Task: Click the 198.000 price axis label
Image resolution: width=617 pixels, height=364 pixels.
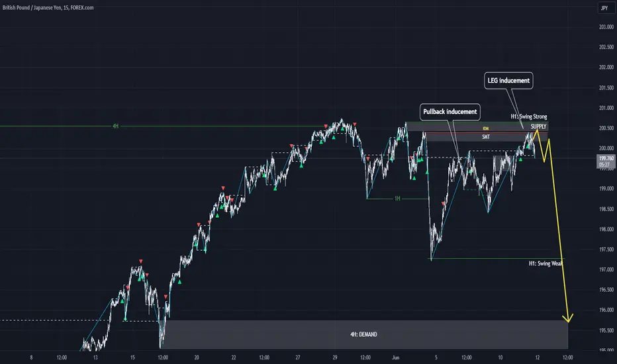Action: [606, 229]
